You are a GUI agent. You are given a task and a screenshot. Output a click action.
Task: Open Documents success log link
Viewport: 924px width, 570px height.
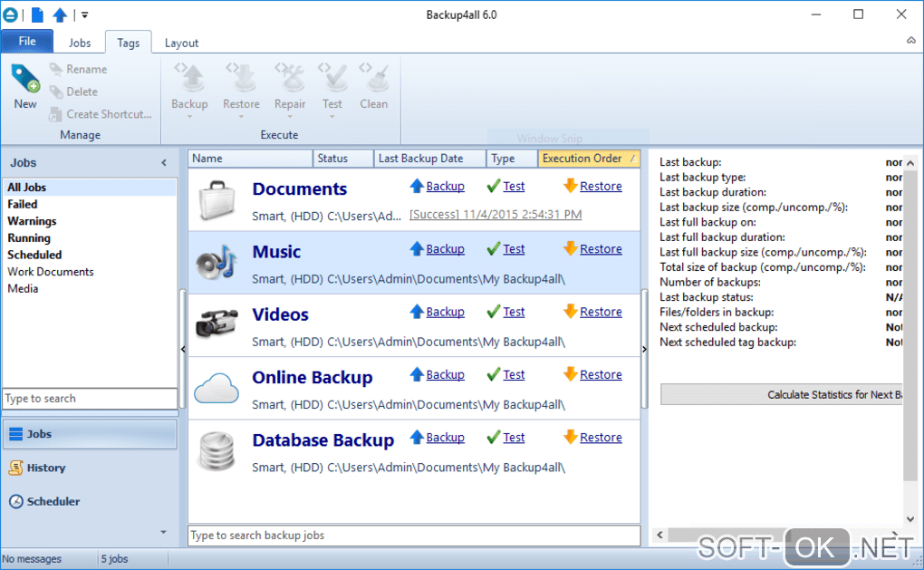click(x=496, y=215)
